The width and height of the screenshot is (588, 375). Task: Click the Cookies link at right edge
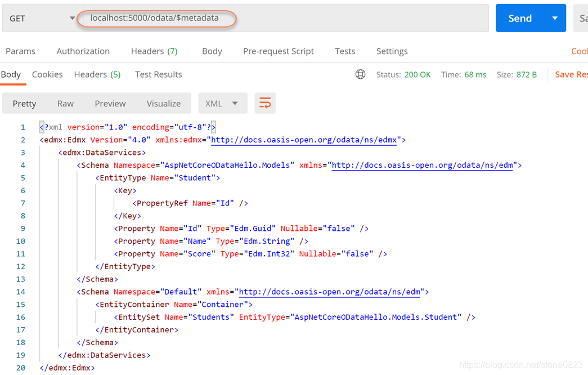(x=580, y=51)
